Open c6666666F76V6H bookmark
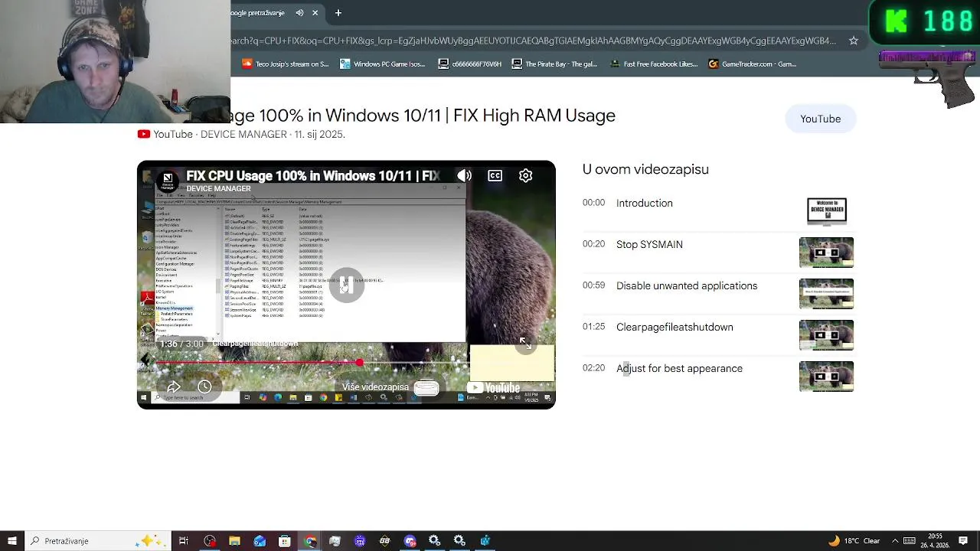 coord(469,64)
